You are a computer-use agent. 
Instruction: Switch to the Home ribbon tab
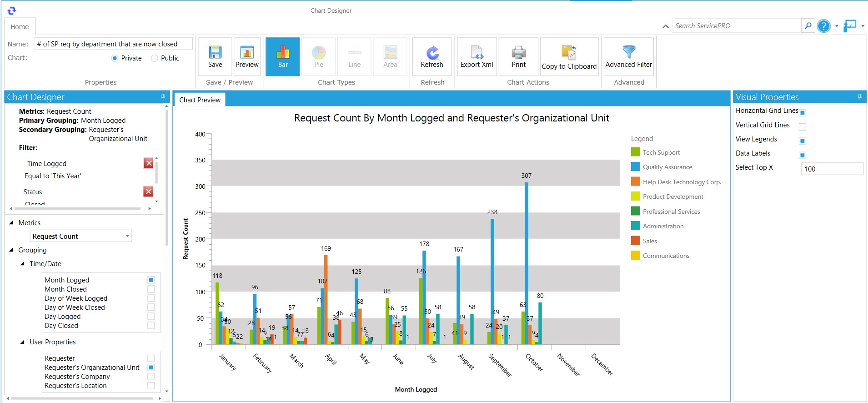coord(20,27)
